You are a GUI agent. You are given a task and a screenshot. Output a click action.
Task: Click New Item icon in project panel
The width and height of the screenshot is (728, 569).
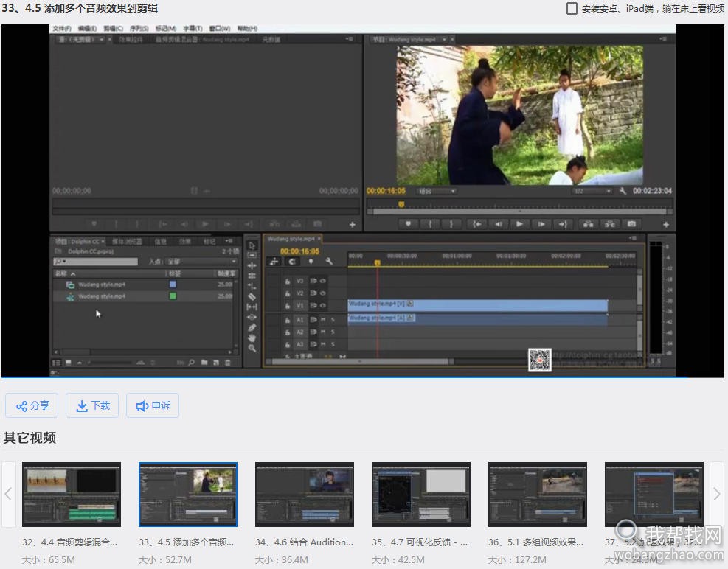[x=216, y=363]
